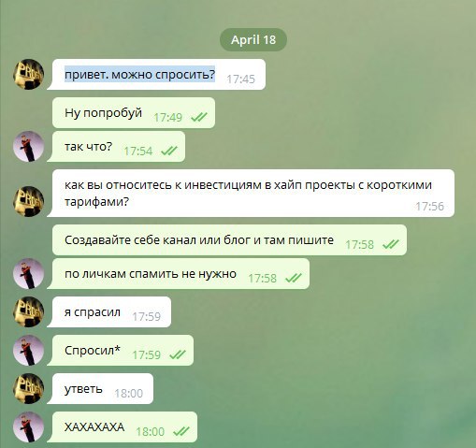The width and height of the screenshot is (476, 448).
Task: Click the 17:56 timestamp
Action: coord(429,207)
